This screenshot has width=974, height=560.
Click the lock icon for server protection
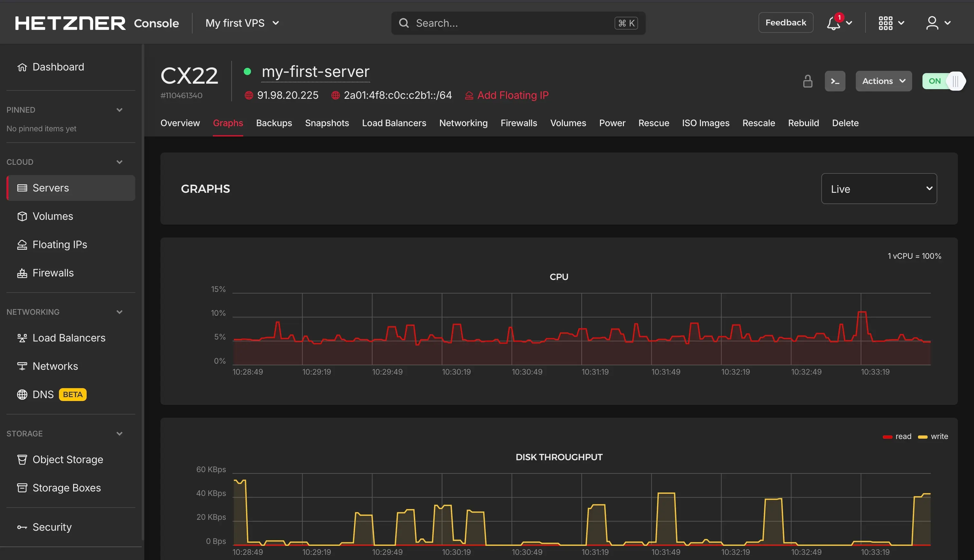pos(807,81)
